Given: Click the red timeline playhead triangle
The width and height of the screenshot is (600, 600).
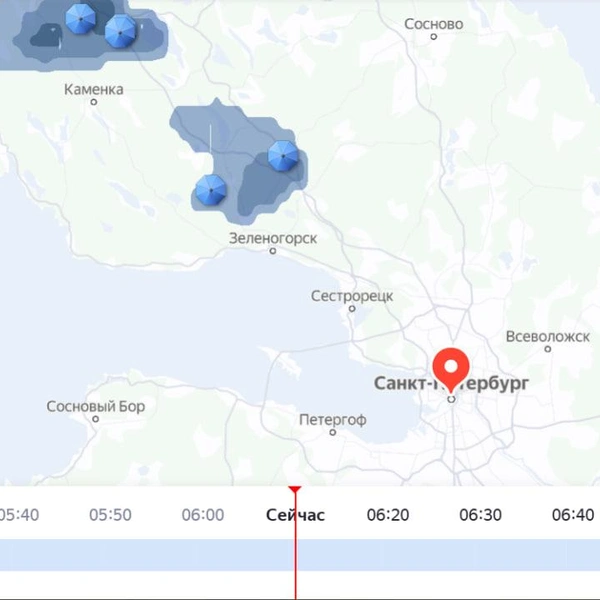Looking at the screenshot, I should (x=295, y=489).
